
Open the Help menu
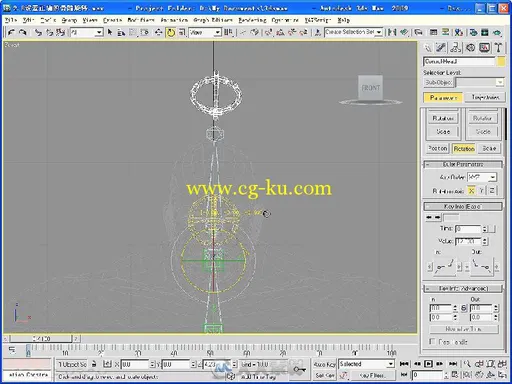(343, 20)
